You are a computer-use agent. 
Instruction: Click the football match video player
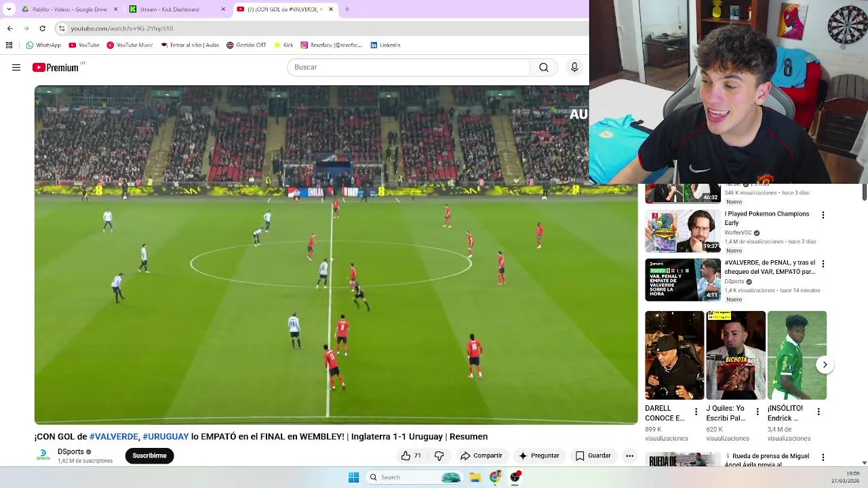point(336,255)
